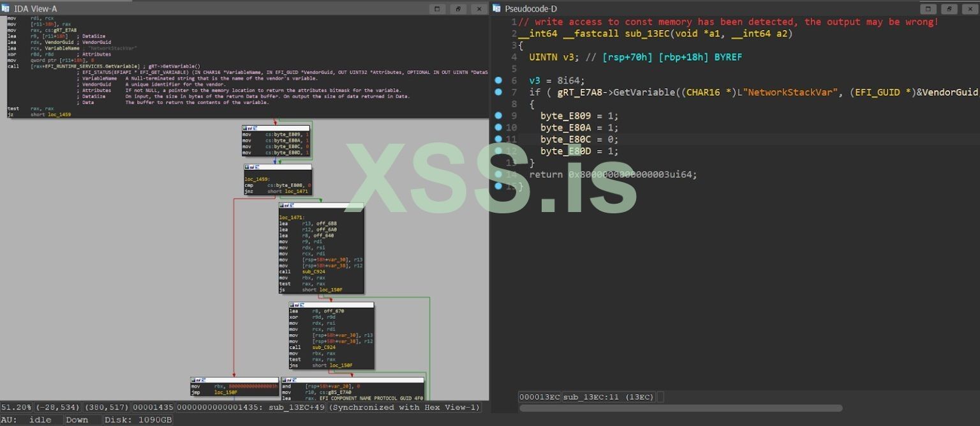The height and width of the screenshot is (426, 980).
Task: Click UINTN type on pseudocode line 4
Action: pyautogui.click(x=543, y=57)
